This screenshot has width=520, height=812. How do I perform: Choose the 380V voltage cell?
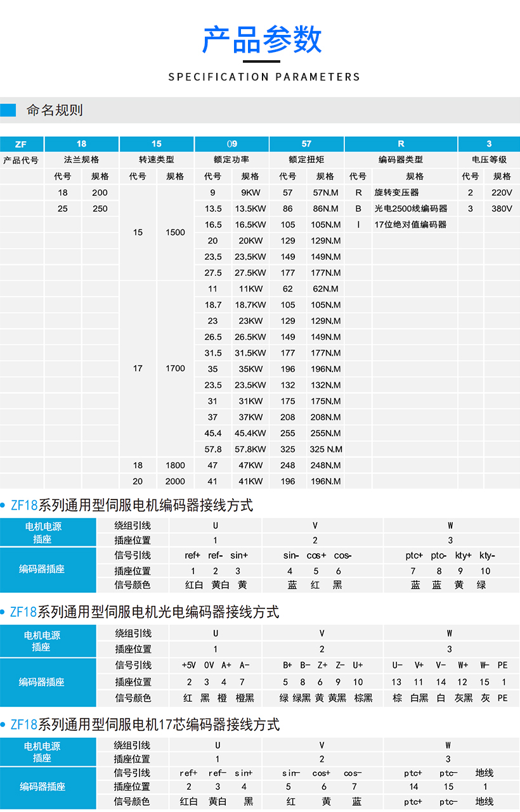pos(502,209)
